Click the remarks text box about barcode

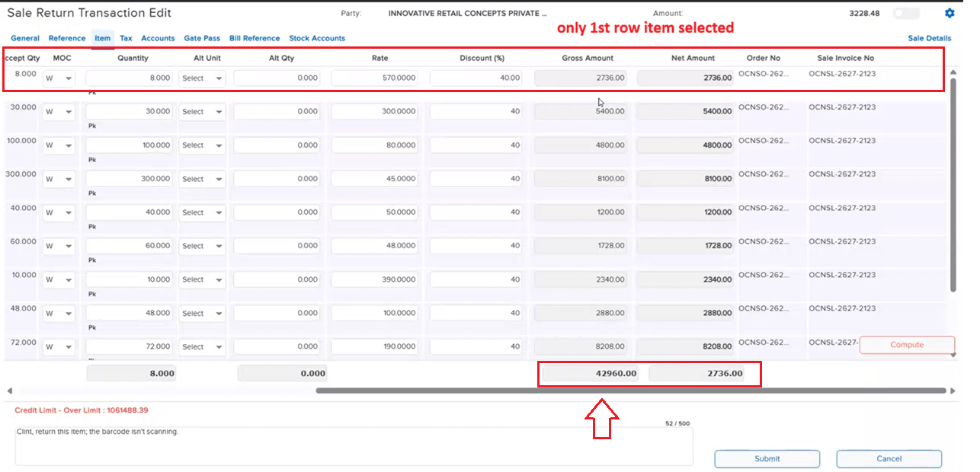pyautogui.click(x=354, y=445)
